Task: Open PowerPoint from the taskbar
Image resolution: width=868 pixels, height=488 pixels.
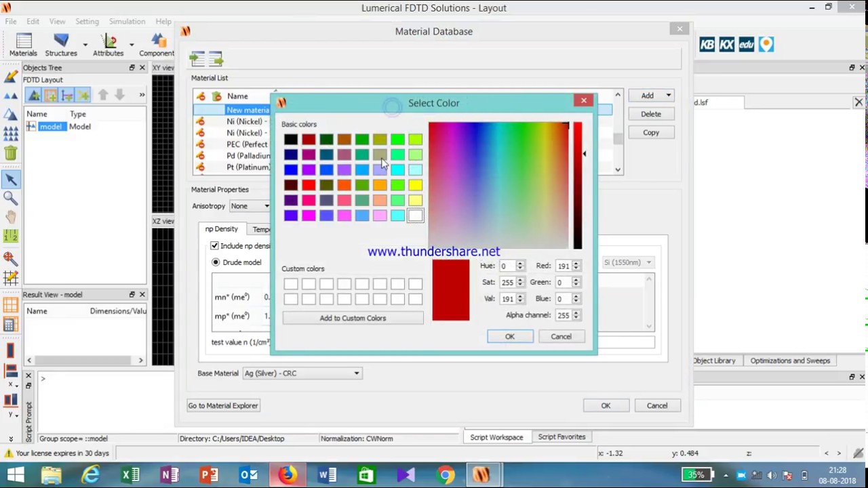Action: point(209,475)
